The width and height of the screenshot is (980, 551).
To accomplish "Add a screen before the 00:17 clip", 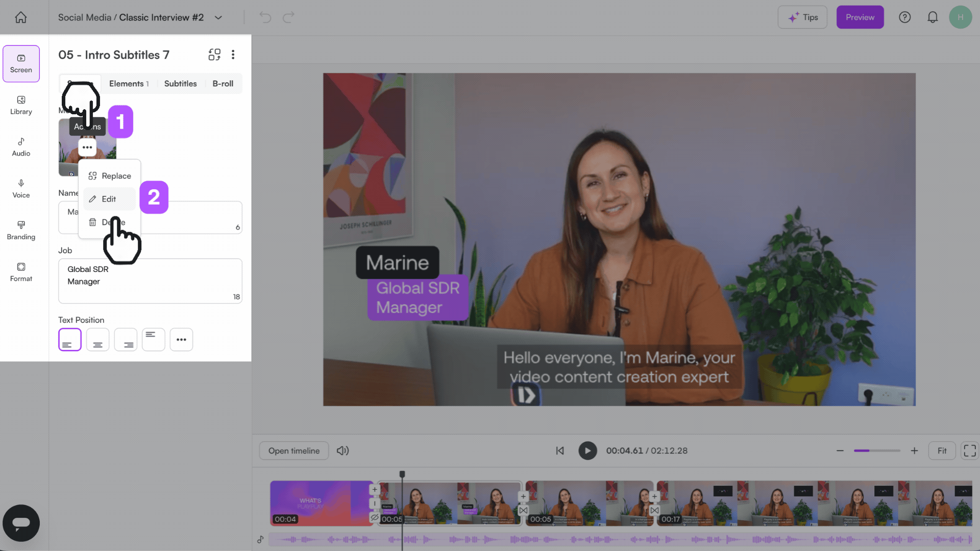I will [654, 496].
